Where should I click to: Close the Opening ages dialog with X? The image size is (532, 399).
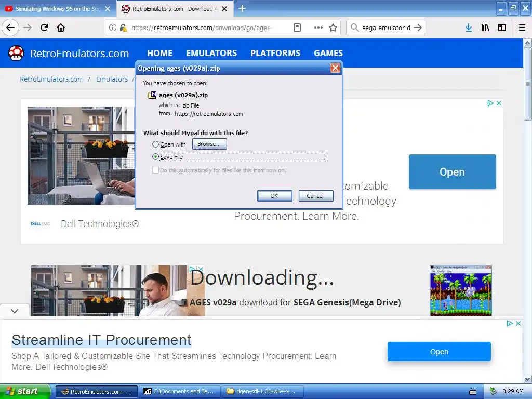[335, 68]
